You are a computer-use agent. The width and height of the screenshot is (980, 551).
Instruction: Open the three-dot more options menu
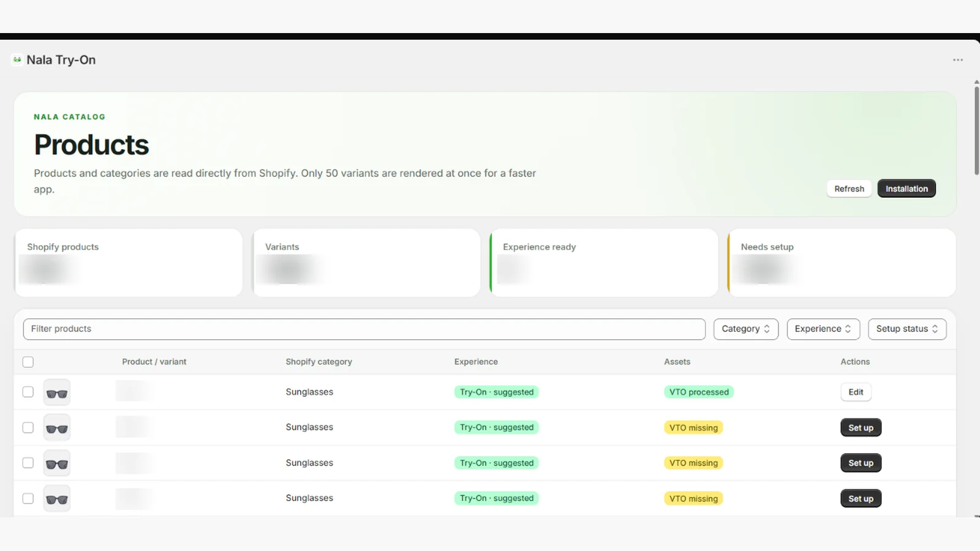click(x=958, y=60)
